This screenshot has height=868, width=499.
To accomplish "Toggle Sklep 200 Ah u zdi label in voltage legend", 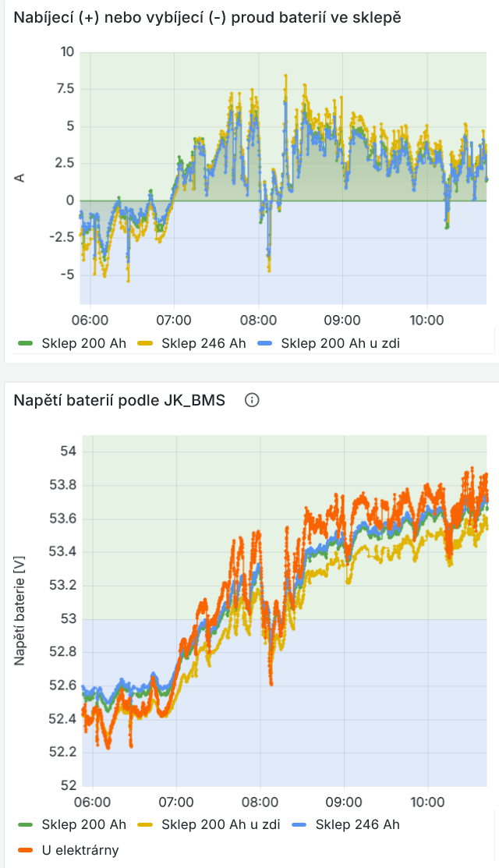I will [x=221, y=824].
